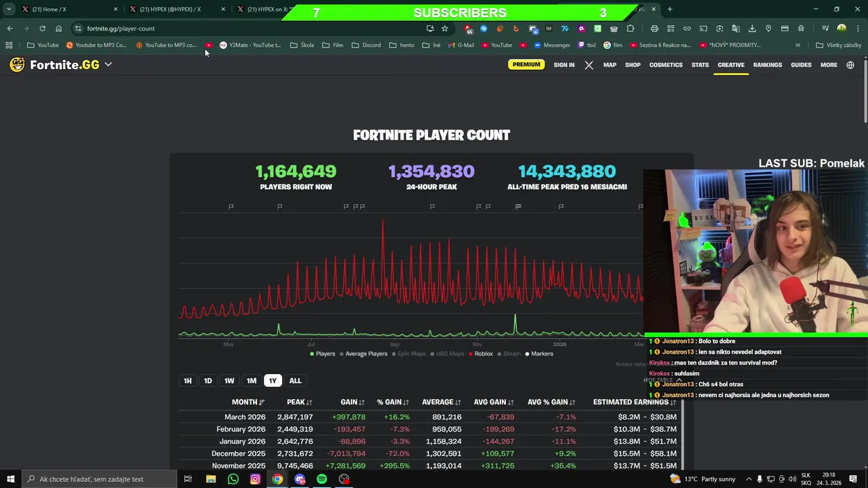
Task: Switch to the HYPEX (@HYPEX) / X tab
Action: click(x=176, y=9)
